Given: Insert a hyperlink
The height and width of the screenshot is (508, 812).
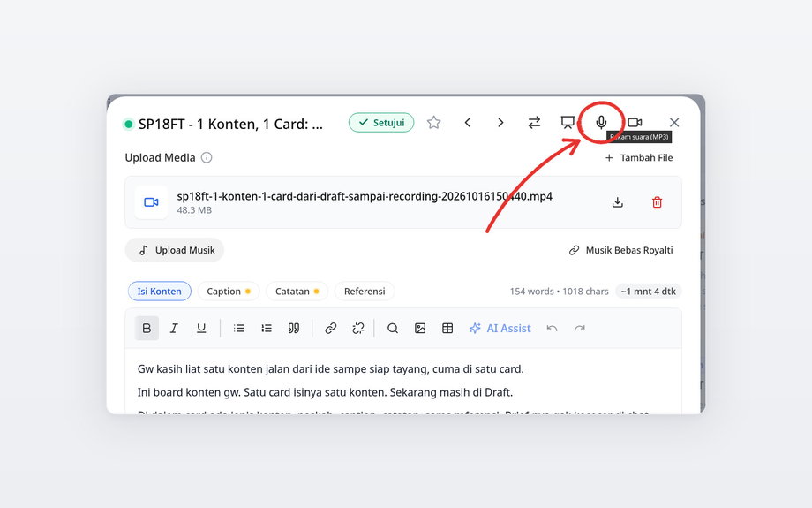Looking at the screenshot, I should tap(330, 328).
